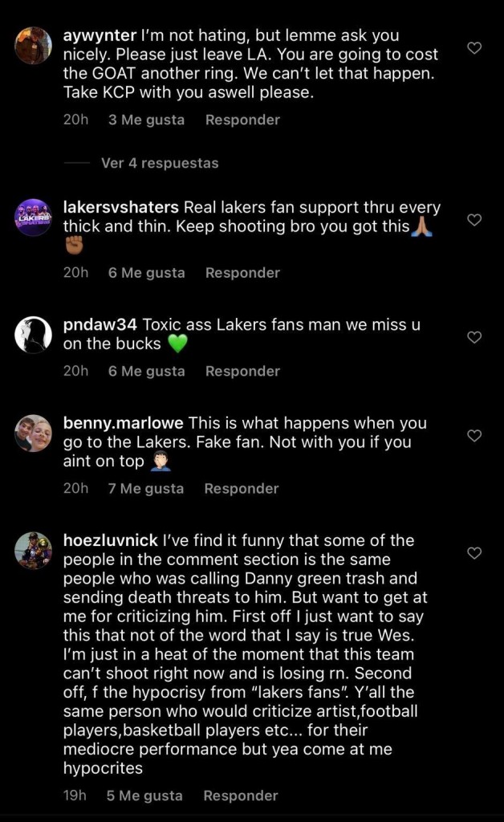Like hoezluvnick's long comment
The image size is (504, 822).
point(474,553)
